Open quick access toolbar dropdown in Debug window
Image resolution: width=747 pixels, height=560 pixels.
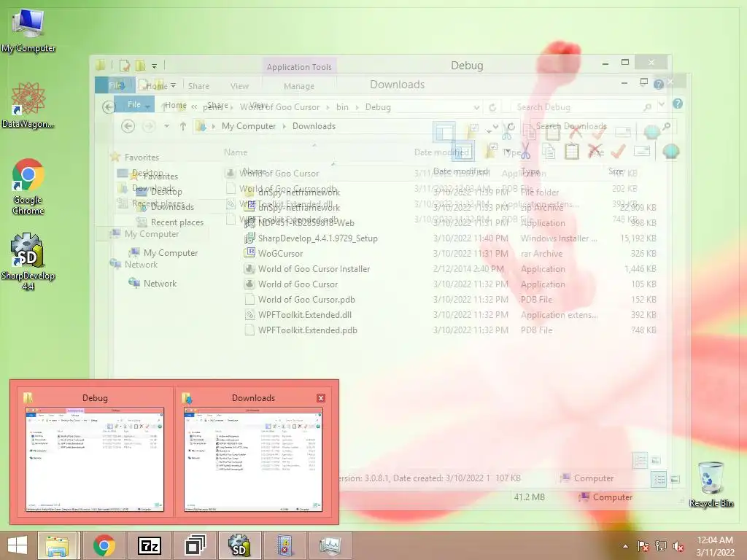(x=155, y=66)
